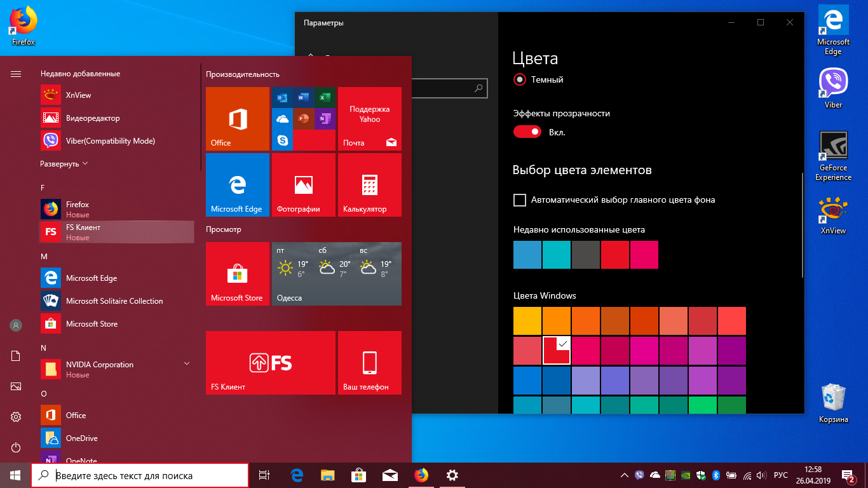
Task: Pick the dark gray recently used color
Action: click(x=586, y=255)
